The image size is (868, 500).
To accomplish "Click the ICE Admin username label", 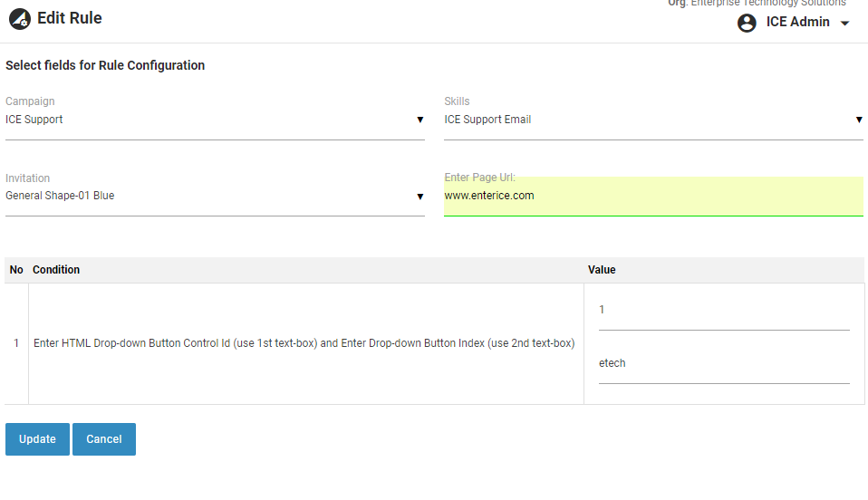I will tap(797, 23).
